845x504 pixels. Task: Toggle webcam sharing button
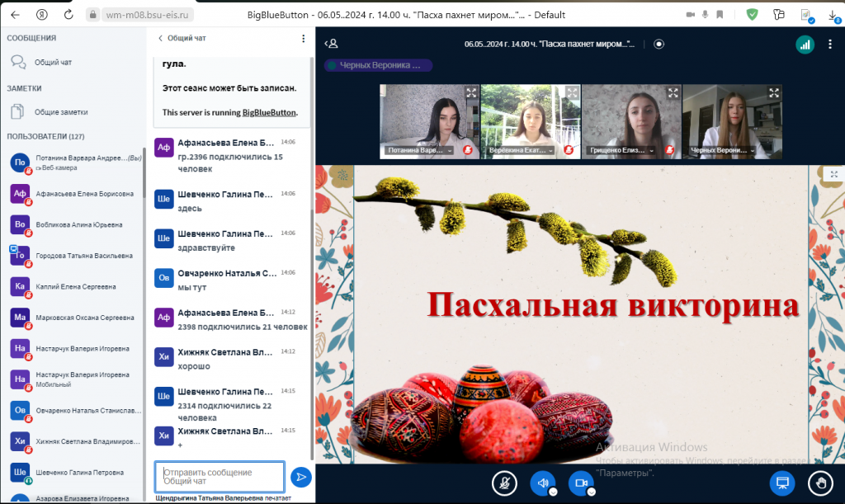[x=581, y=483]
